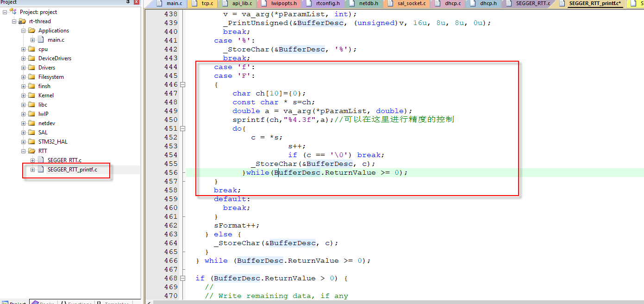Switch to the dhcp.c tab
Screen dimensions: 644x304
[x=448, y=4]
